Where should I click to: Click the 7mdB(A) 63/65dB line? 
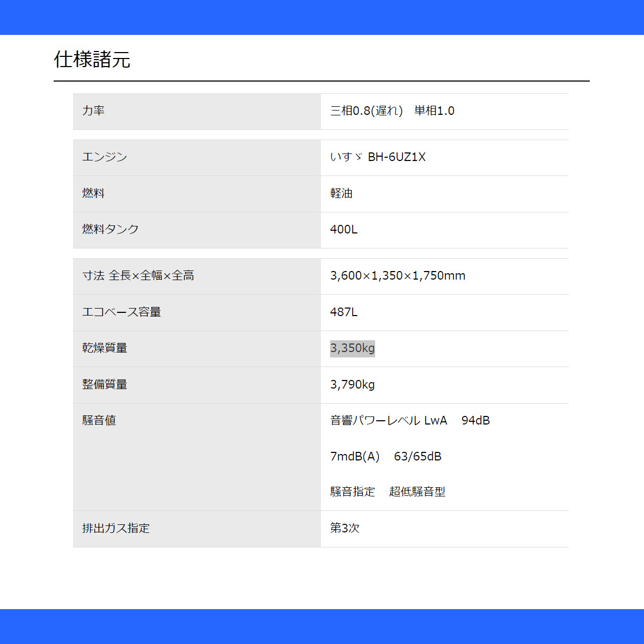click(386, 456)
